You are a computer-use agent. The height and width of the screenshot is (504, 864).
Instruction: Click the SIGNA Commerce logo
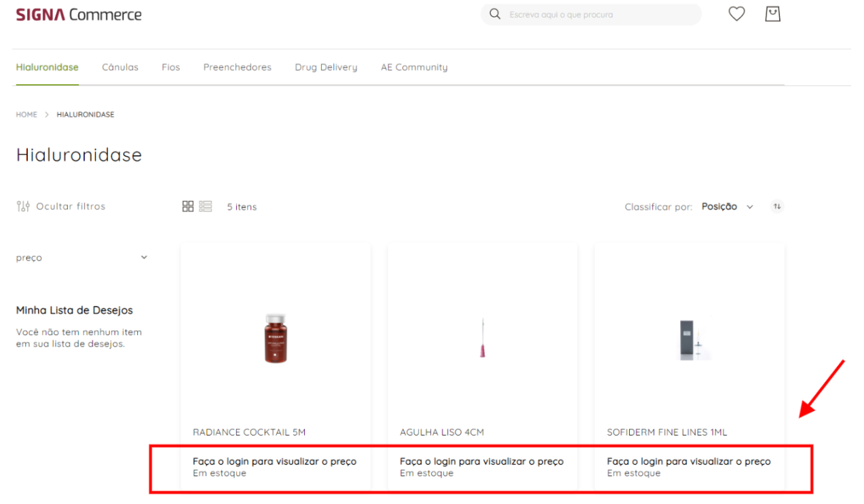(x=79, y=14)
